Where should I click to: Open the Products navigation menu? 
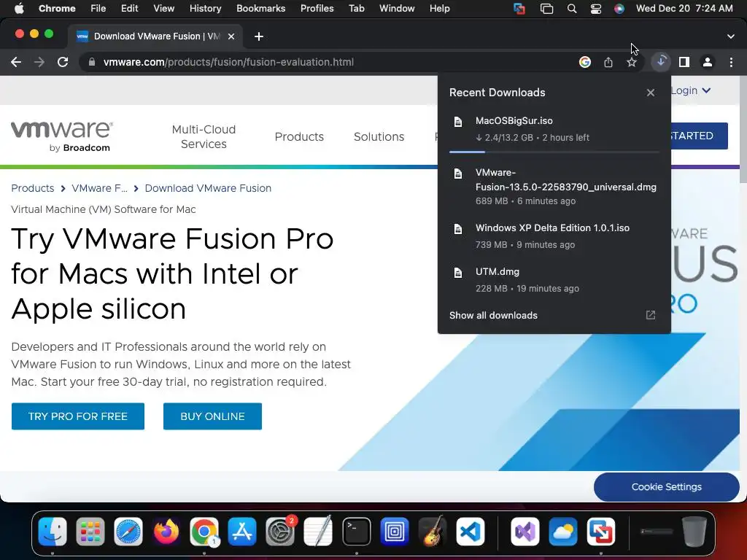(299, 136)
